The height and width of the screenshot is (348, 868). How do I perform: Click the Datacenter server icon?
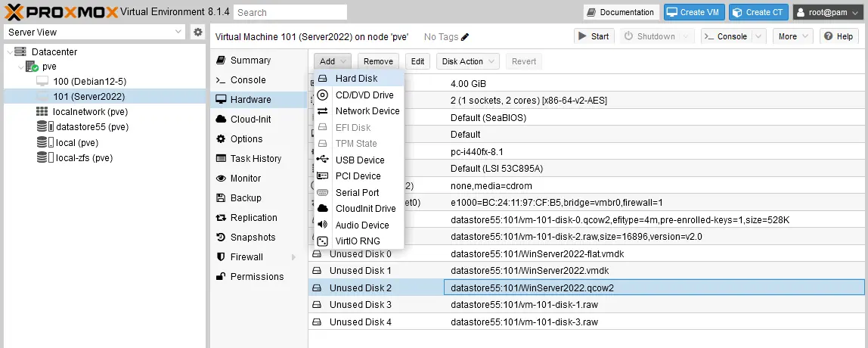[x=20, y=51]
